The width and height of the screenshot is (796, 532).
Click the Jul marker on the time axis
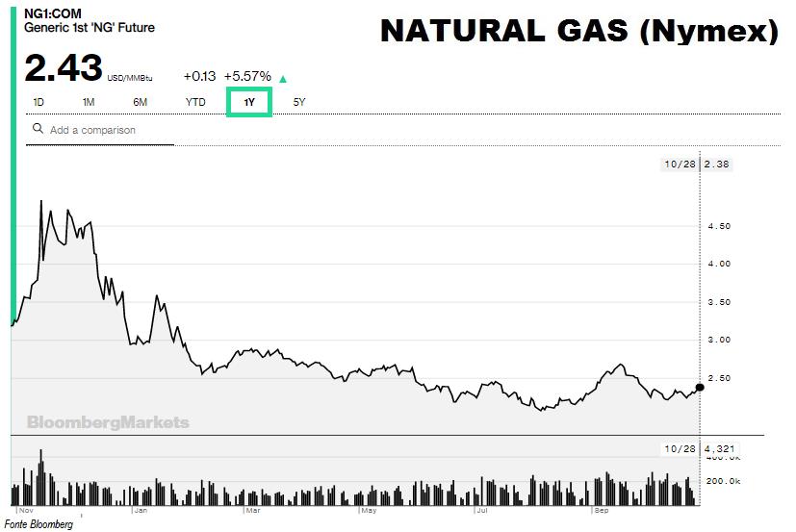click(482, 510)
